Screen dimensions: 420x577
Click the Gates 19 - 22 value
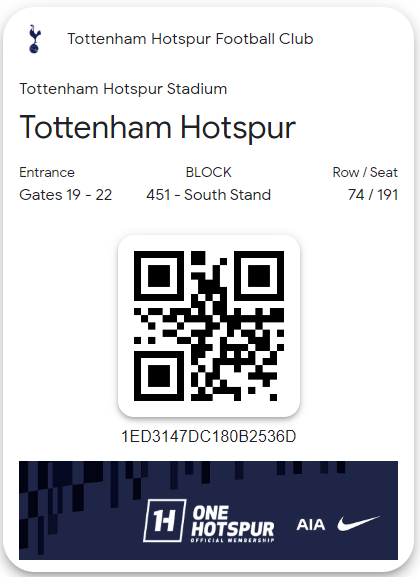point(66,195)
